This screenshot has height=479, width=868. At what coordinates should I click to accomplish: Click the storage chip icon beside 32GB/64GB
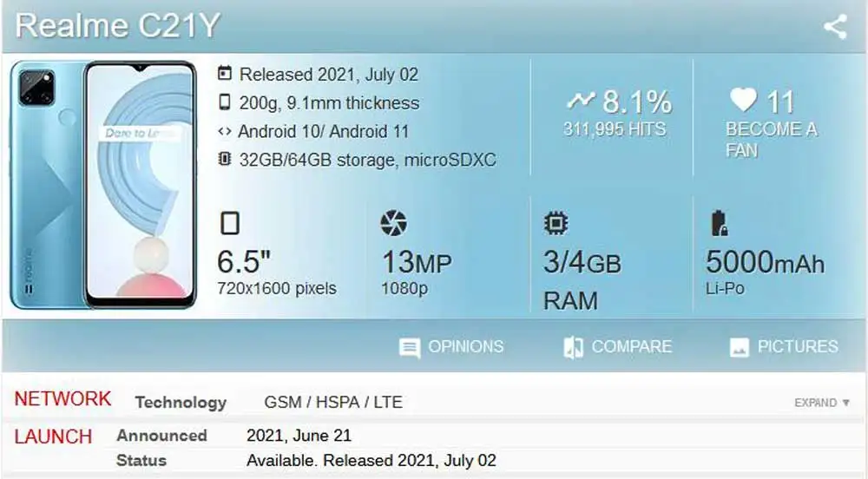point(224,160)
